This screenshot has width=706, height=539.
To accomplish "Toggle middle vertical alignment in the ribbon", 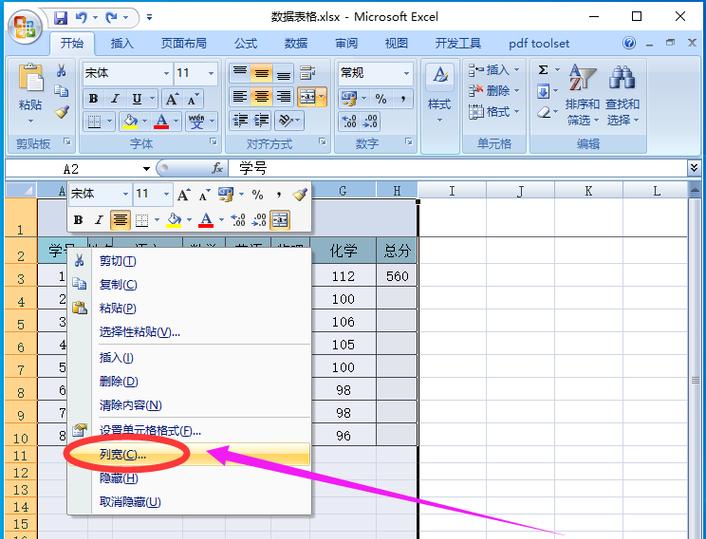I will point(262,73).
